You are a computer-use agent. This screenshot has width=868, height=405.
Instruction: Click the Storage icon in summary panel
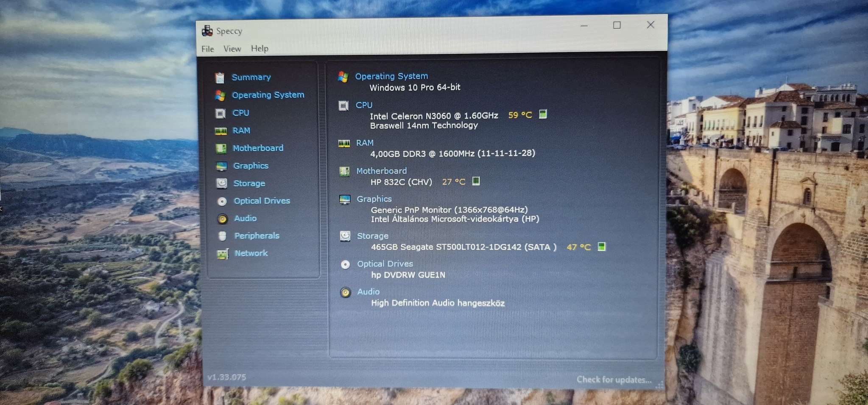(x=345, y=236)
